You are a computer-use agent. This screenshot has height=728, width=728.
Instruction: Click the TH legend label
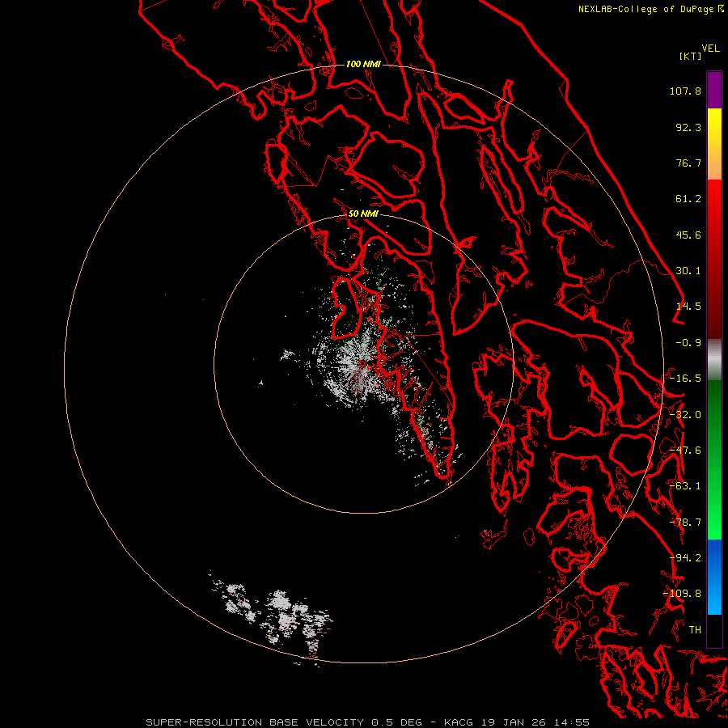click(695, 630)
